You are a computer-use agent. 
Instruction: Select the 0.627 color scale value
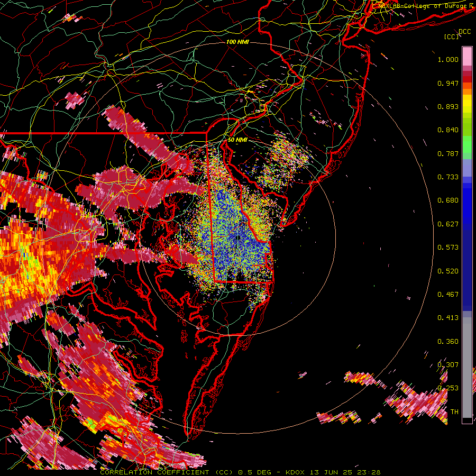pos(448,224)
